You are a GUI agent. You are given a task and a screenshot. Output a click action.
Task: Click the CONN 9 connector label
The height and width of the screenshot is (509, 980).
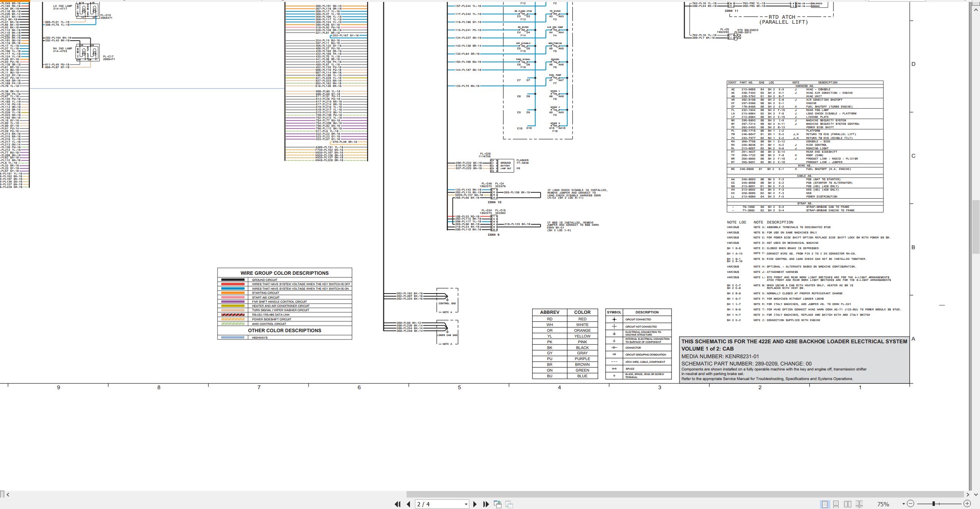tap(493, 235)
